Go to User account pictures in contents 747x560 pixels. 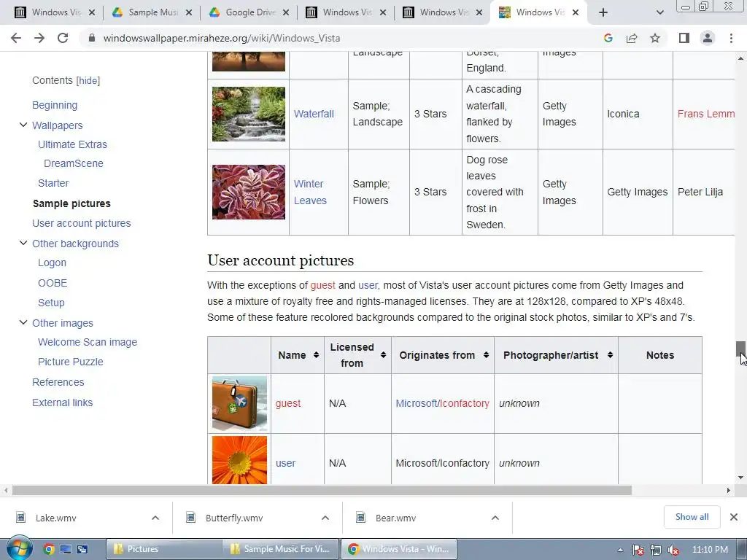pyautogui.click(x=82, y=223)
